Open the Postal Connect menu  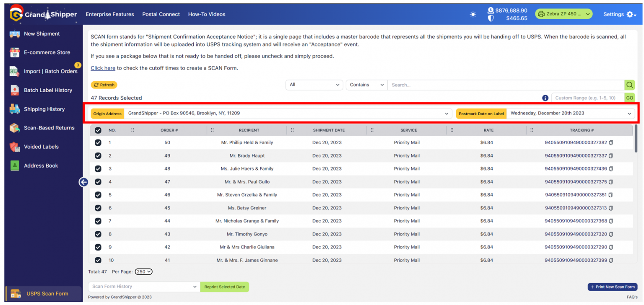click(161, 14)
